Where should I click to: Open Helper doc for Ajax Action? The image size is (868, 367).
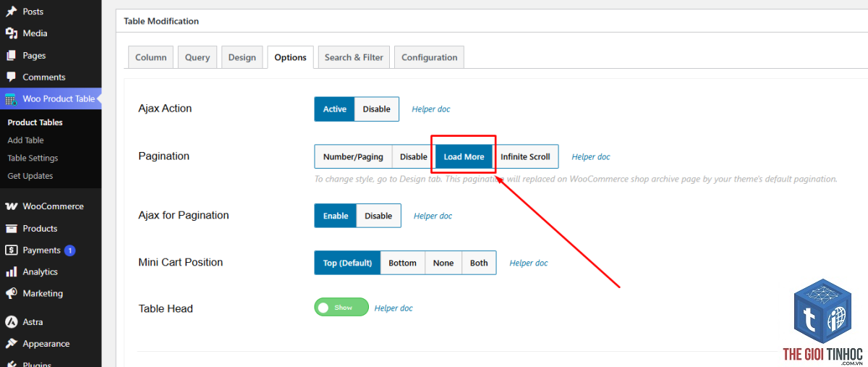431,109
